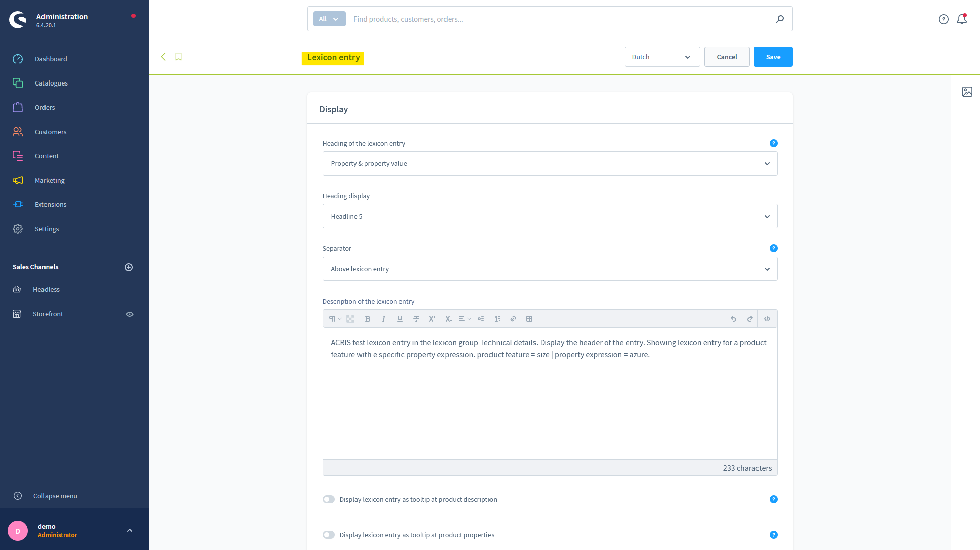Open the Dutch language dropdown

coord(662,57)
